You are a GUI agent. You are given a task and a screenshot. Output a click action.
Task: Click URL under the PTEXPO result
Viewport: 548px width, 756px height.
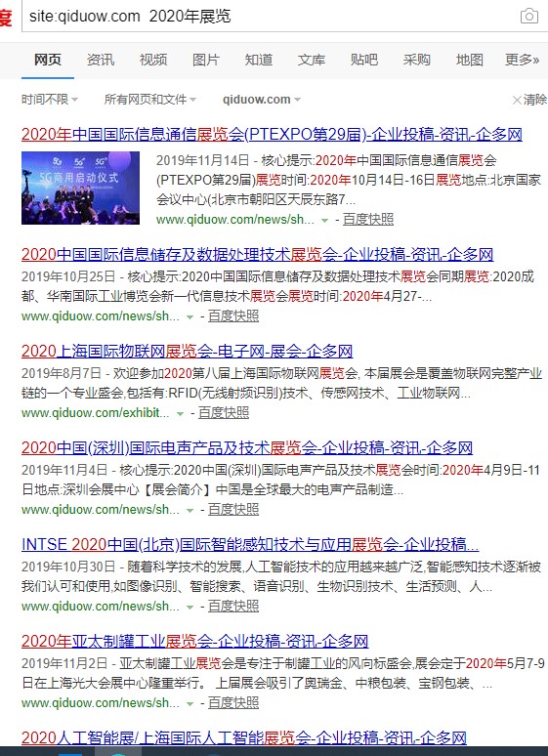click(234, 220)
